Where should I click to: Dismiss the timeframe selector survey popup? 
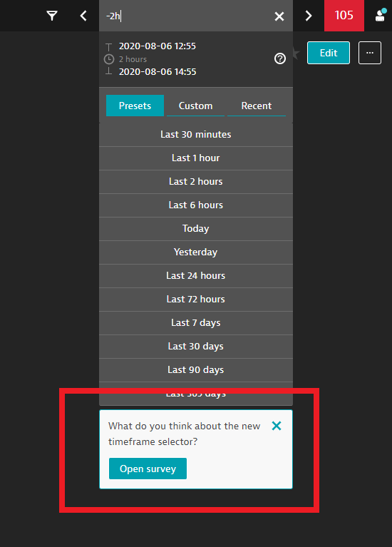tap(277, 426)
